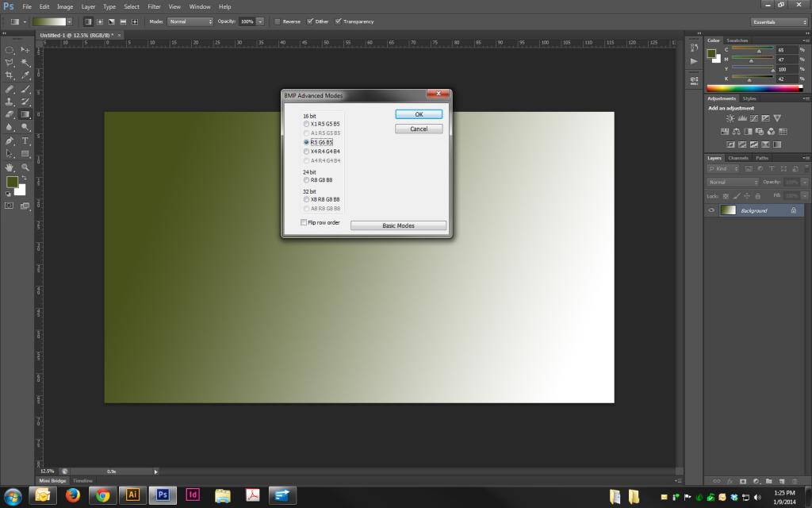Select the Crop tool in toolbar

tap(10, 75)
